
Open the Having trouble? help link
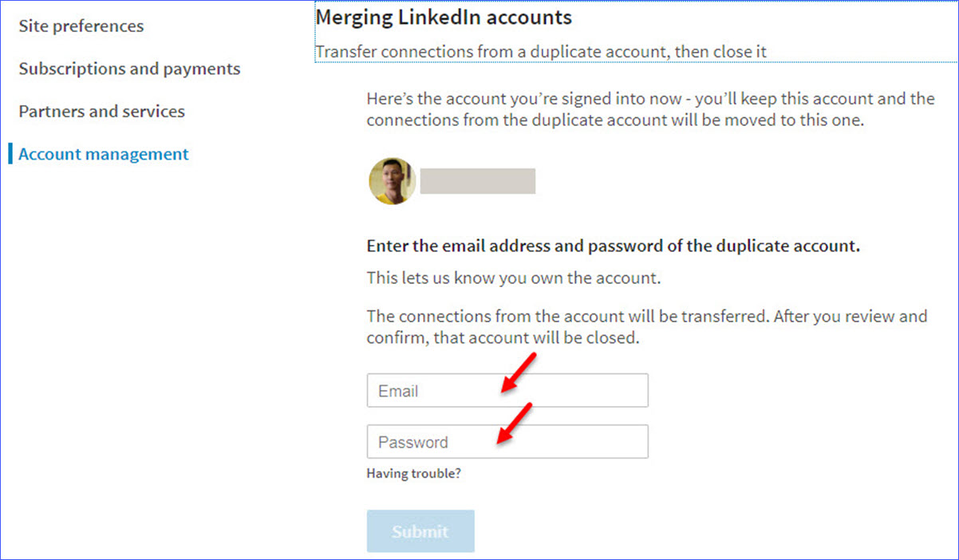(x=413, y=473)
